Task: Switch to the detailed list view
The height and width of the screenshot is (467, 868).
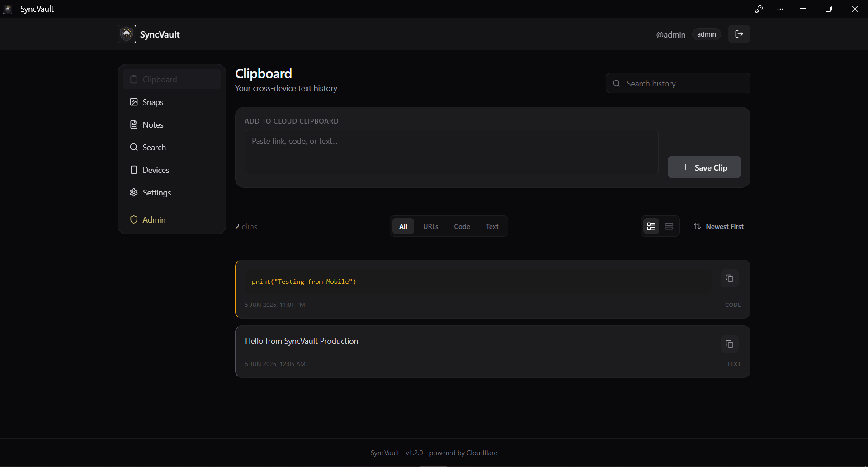Action: pyautogui.click(x=651, y=226)
